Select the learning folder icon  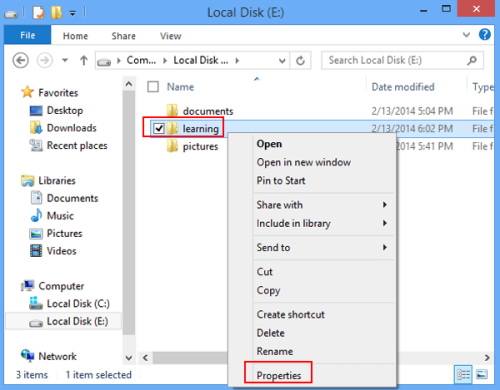172,128
